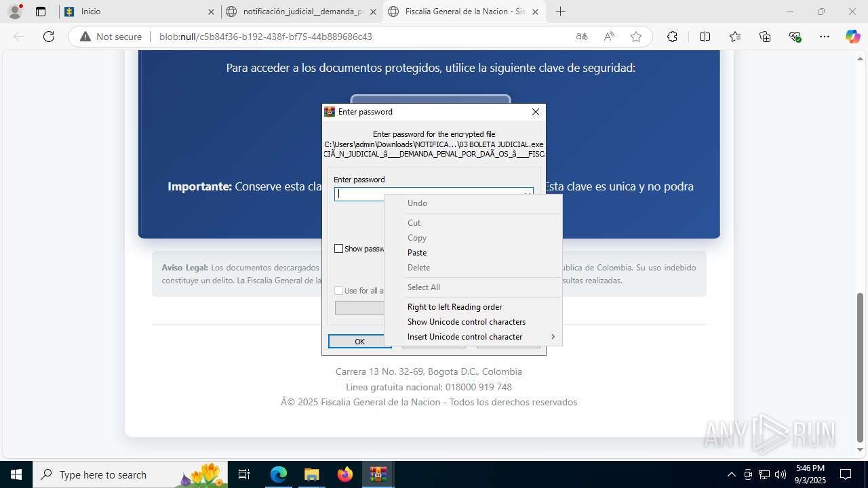Close the Inicio tab
The image size is (868, 488).
coord(211,12)
